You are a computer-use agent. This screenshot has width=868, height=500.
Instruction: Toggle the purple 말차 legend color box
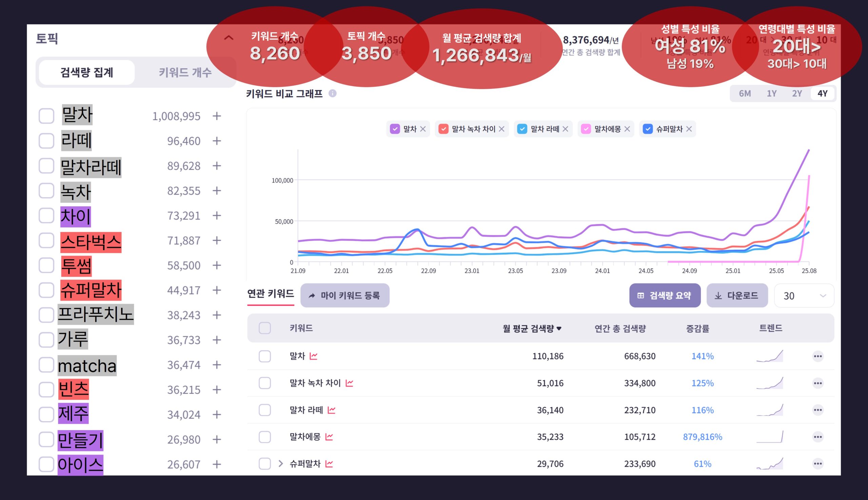click(395, 129)
